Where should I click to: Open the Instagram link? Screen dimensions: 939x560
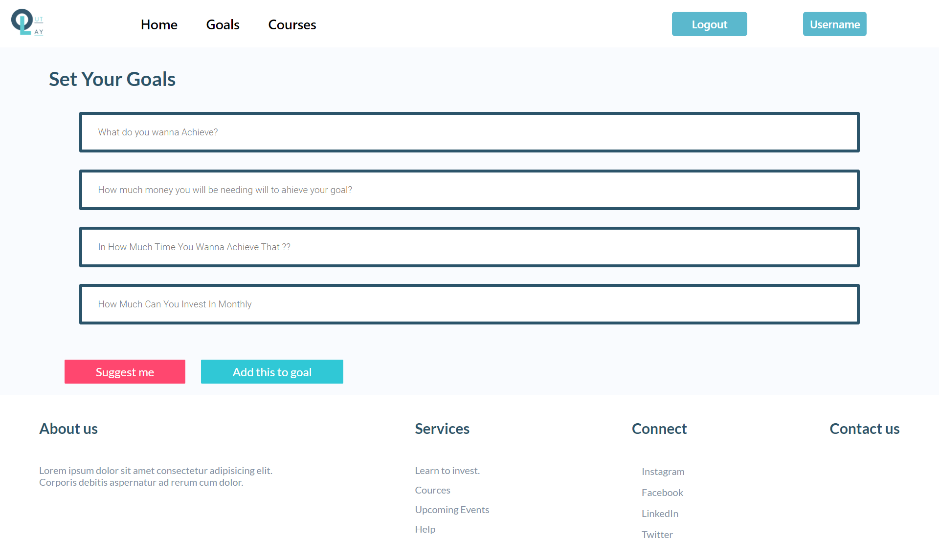coord(663,472)
